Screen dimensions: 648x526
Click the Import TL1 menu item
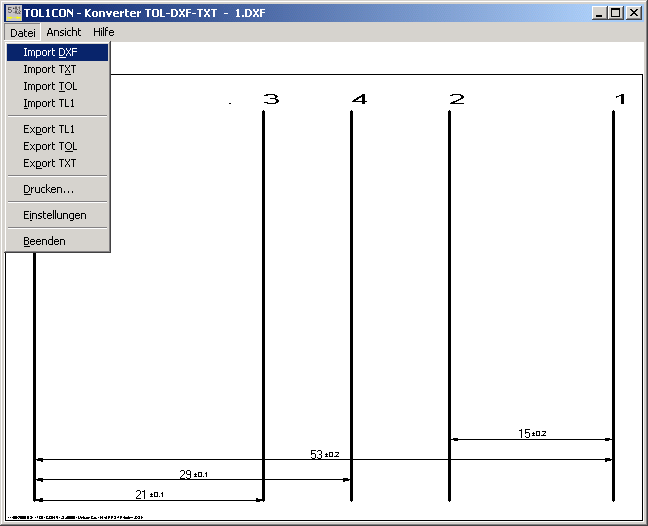tap(50, 103)
